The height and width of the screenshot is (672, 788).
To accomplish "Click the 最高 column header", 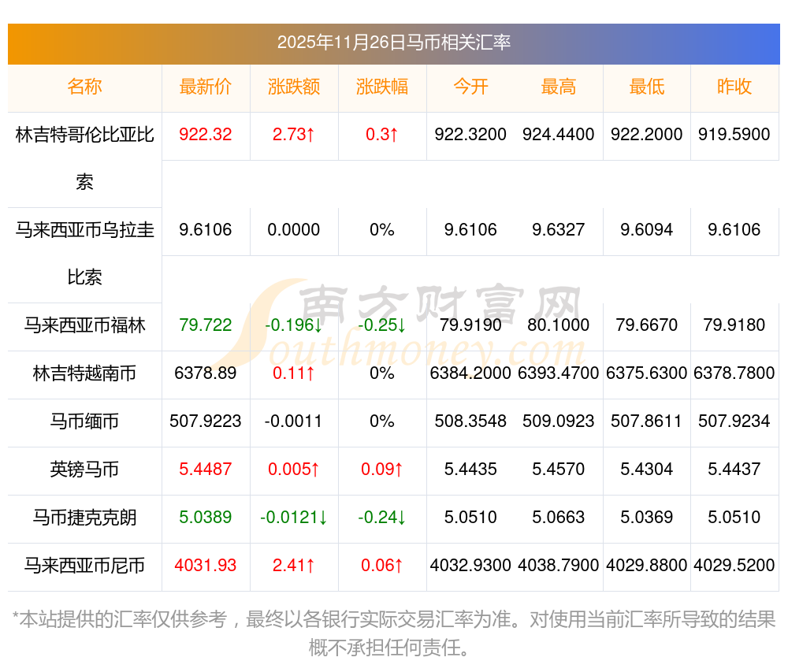I will [x=559, y=87].
